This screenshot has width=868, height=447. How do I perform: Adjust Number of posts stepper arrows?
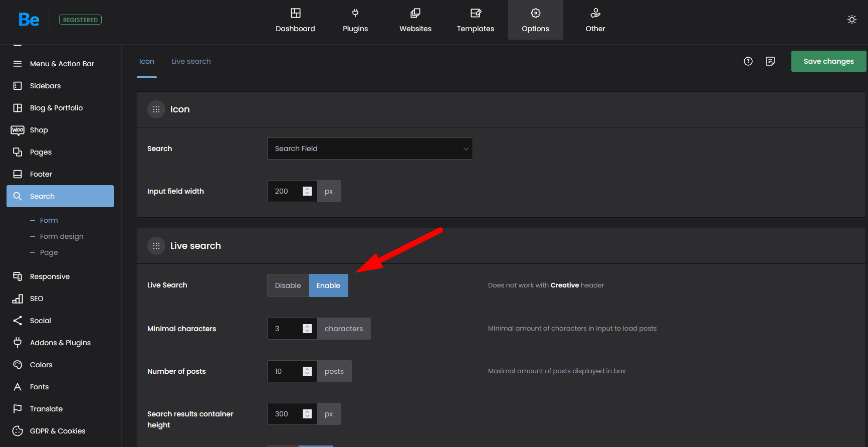coord(307,371)
